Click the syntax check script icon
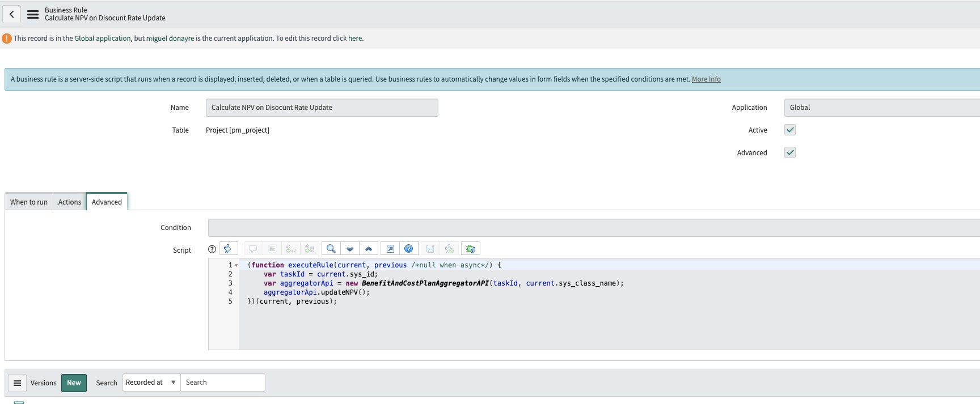The image size is (980, 404). click(x=449, y=249)
